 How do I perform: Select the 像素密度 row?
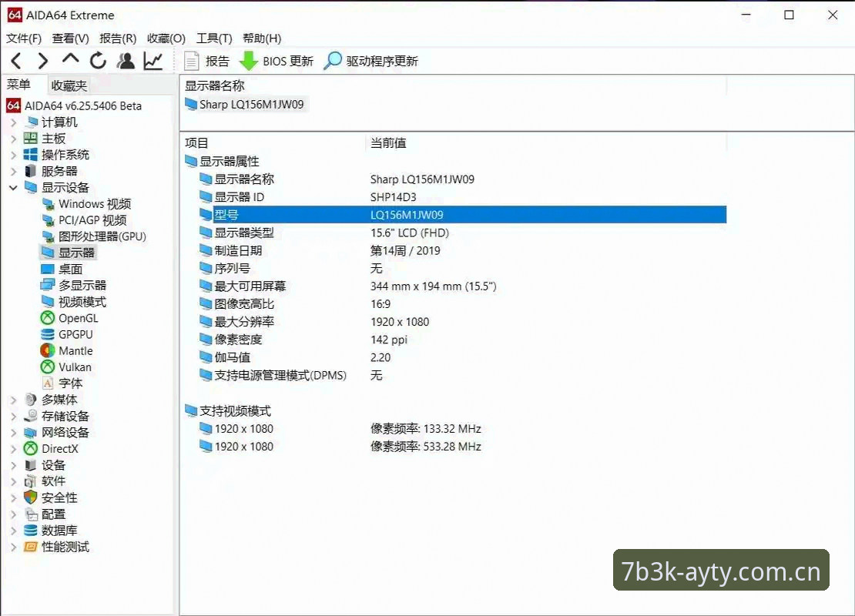point(462,340)
